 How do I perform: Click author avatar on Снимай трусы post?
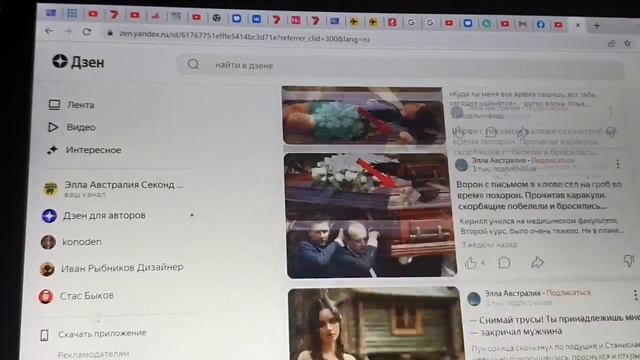tap(474, 299)
